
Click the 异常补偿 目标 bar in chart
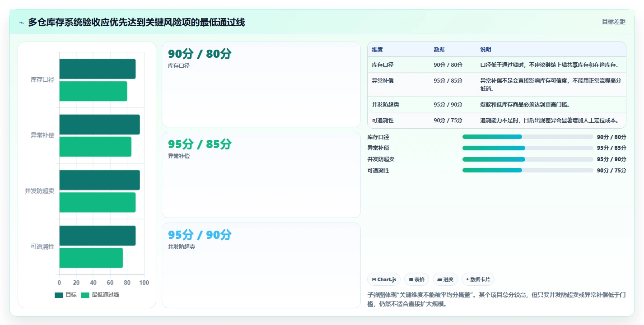[99, 125]
